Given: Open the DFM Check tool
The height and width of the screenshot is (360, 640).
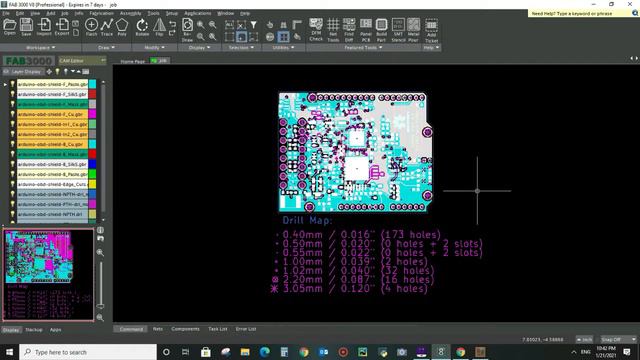Looking at the screenshot, I should [x=316, y=30].
